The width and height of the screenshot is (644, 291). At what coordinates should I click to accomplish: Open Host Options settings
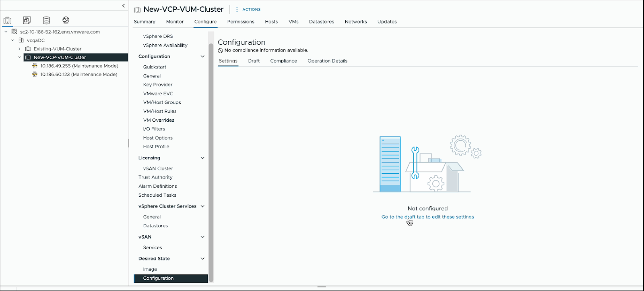[x=158, y=138]
